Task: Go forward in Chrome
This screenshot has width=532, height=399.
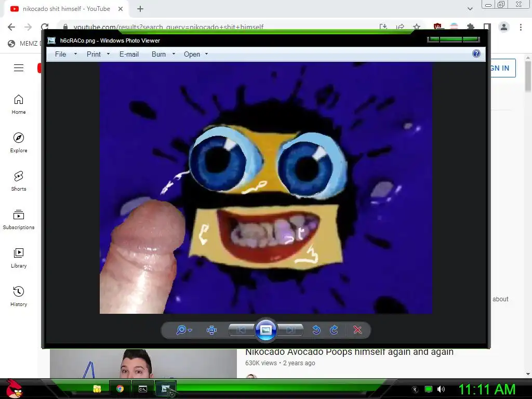Action: coord(28,27)
